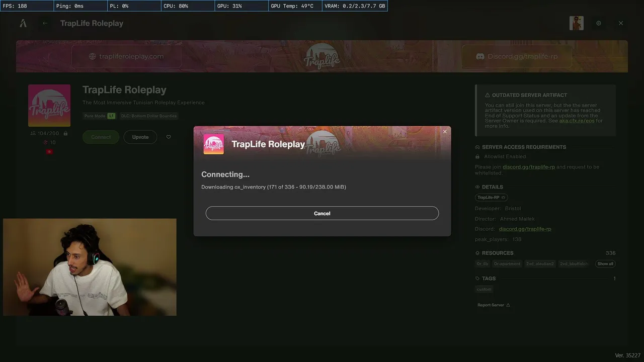Open the trapliferoleplay.com banner link
This screenshot has width=644, height=362.
tap(126, 56)
